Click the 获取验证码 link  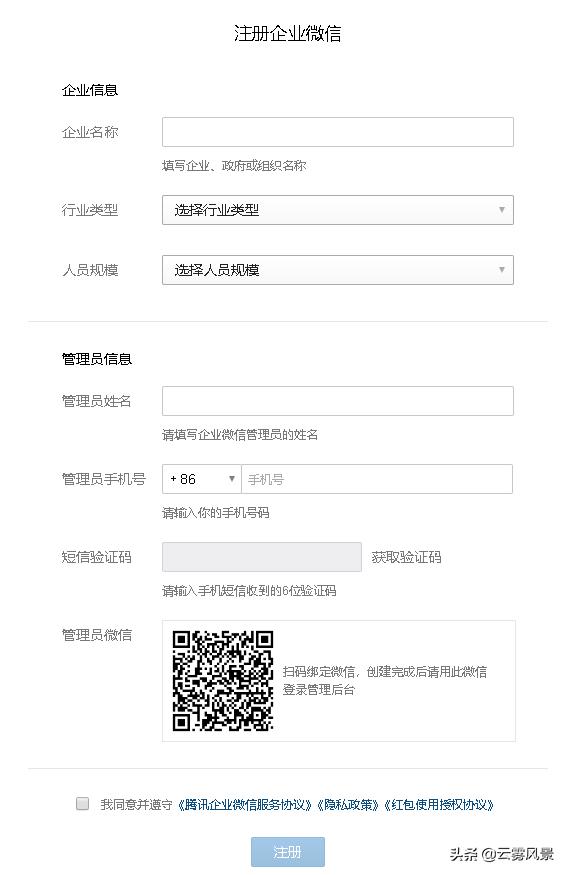point(406,557)
